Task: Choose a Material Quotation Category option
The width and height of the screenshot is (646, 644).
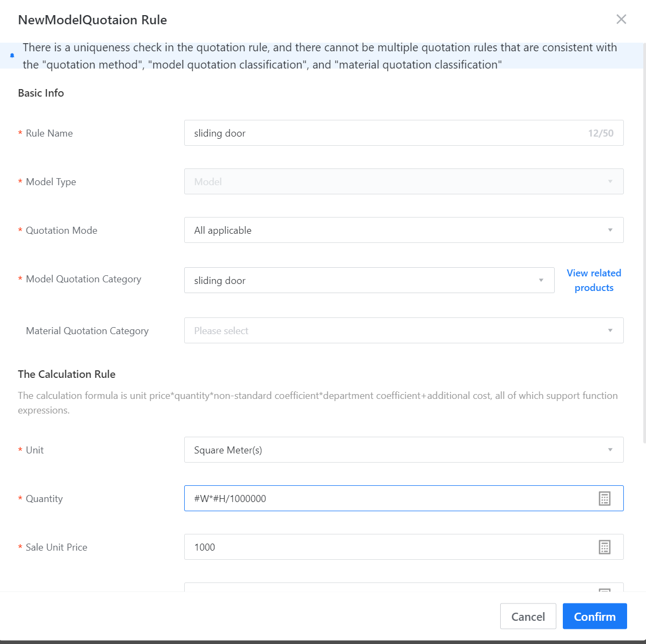Action: 403,330
